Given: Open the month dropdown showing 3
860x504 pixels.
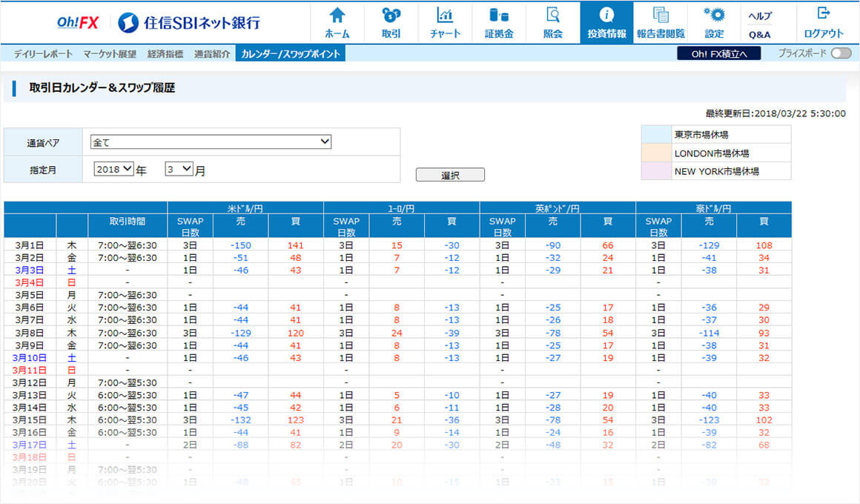Looking at the screenshot, I should 179,169.
